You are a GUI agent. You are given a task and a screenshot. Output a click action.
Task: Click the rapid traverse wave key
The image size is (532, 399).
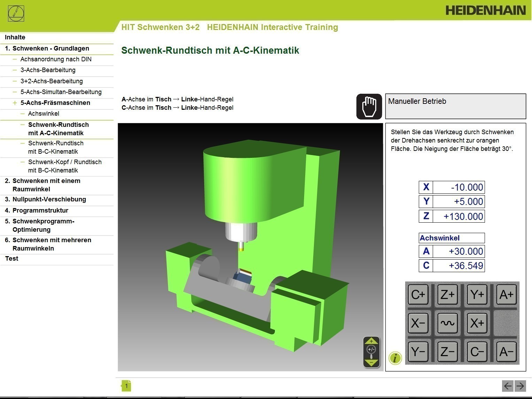447,323
